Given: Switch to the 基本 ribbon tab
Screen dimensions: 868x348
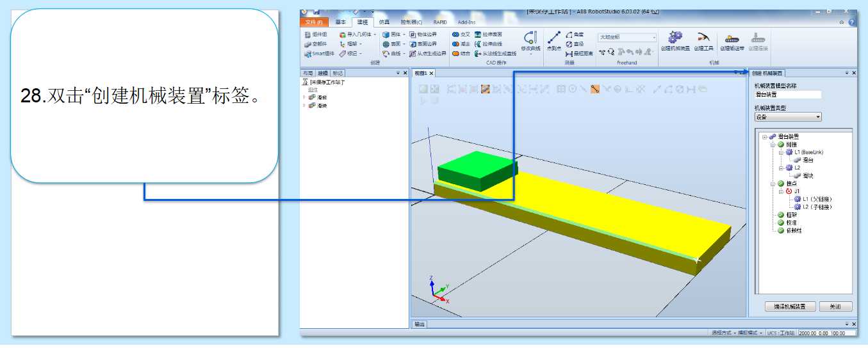Looking at the screenshot, I should (341, 22).
